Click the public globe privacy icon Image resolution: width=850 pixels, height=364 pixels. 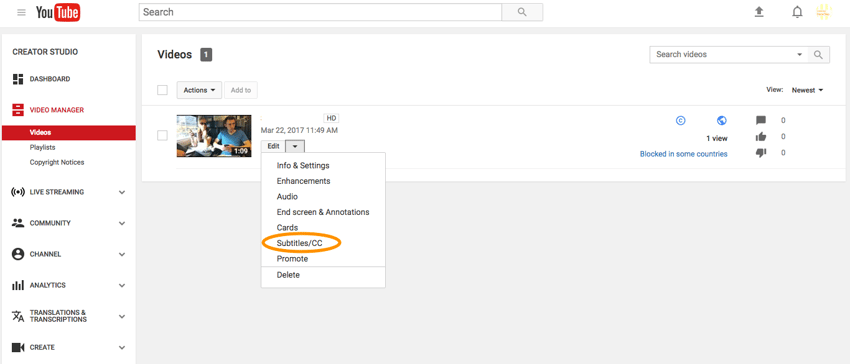[722, 120]
